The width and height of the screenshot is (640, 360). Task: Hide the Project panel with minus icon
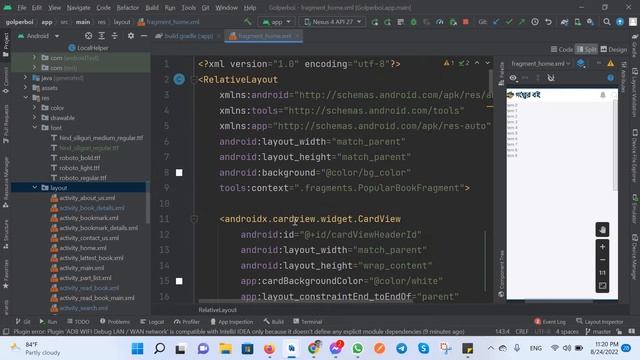tap(144, 36)
